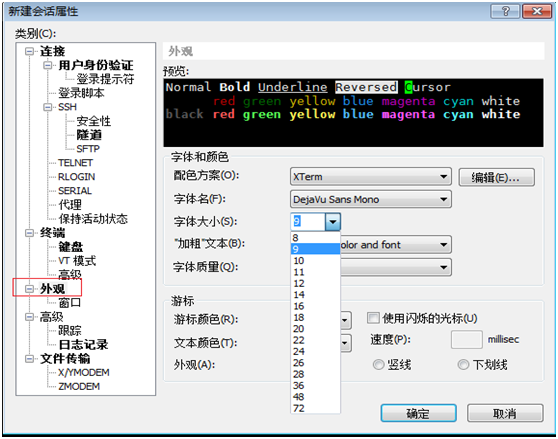The height and width of the screenshot is (439, 558).
Task: Select X/YMODEM in the tree
Action: (84, 372)
